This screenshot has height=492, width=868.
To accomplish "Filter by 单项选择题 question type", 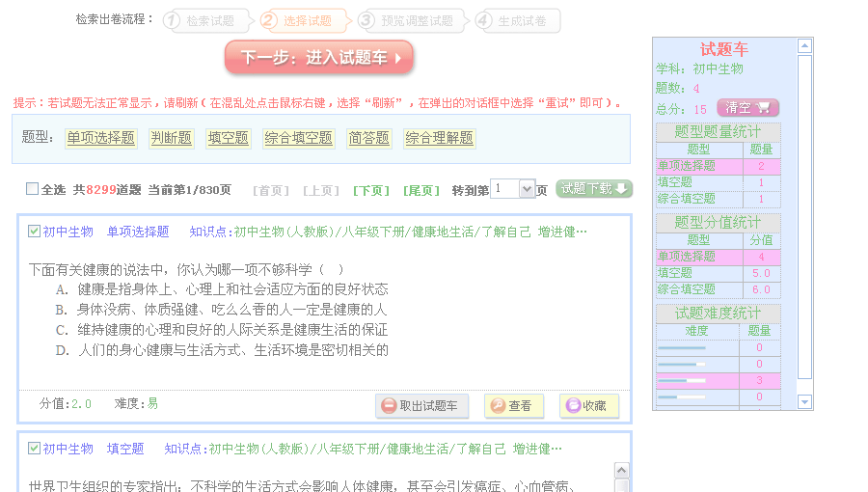I will pos(100,138).
